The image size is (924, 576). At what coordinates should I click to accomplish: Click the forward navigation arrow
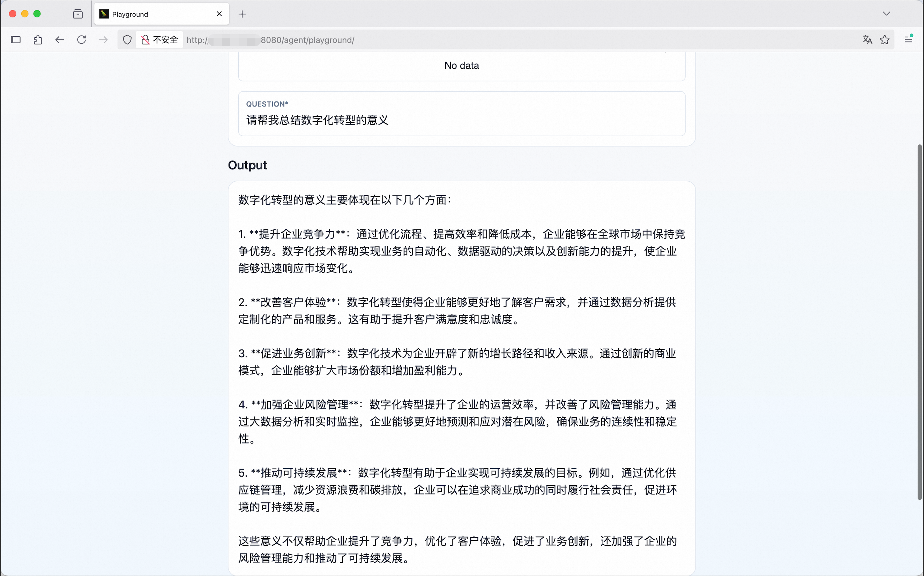tap(103, 40)
